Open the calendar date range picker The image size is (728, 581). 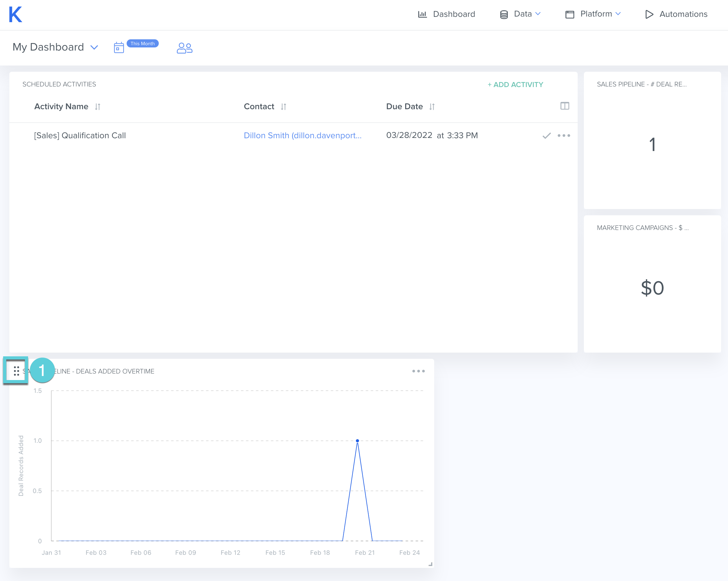pos(119,48)
